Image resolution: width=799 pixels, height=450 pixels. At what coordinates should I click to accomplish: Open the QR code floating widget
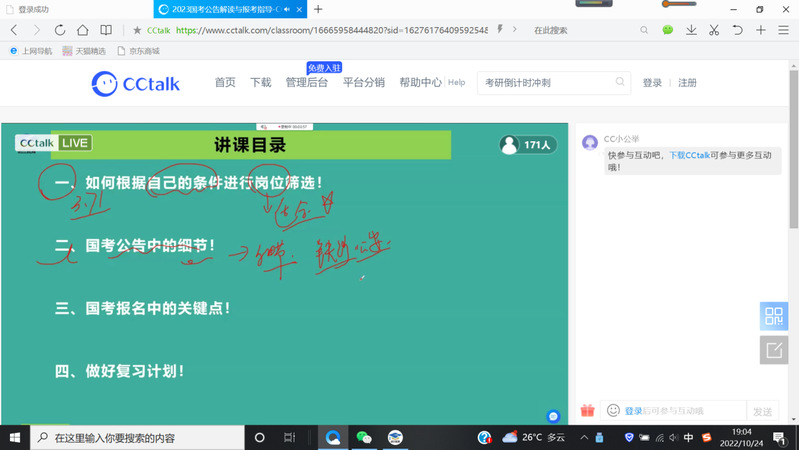773,316
